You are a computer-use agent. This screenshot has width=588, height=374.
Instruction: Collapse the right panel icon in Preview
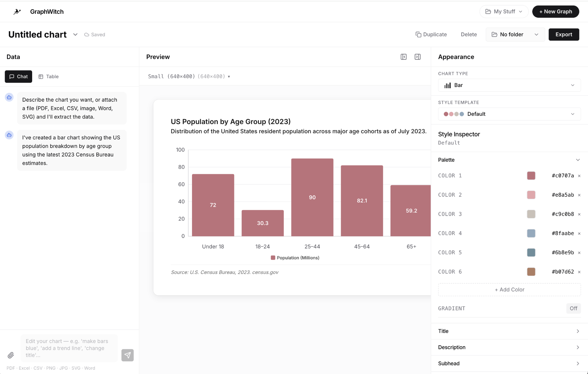pyautogui.click(x=417, y=57)
